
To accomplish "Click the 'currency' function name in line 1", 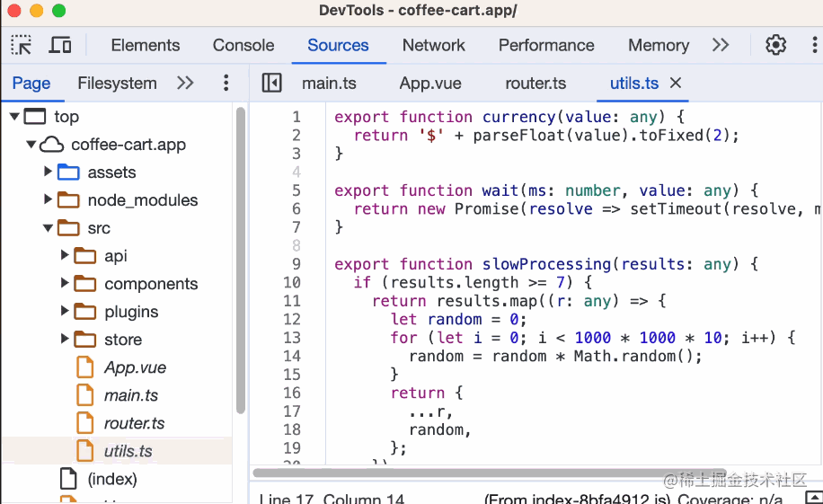I will tap(518, 117).
